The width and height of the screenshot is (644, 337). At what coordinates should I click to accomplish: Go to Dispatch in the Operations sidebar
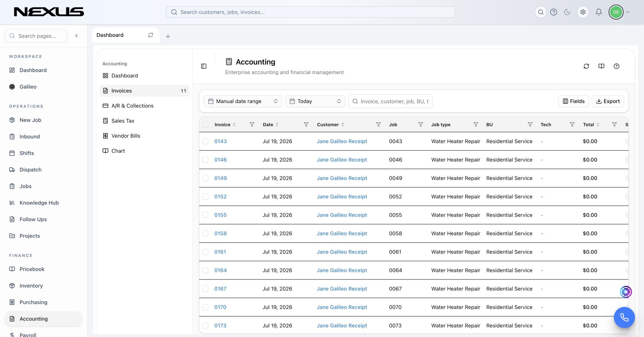[x=43, y=170]
